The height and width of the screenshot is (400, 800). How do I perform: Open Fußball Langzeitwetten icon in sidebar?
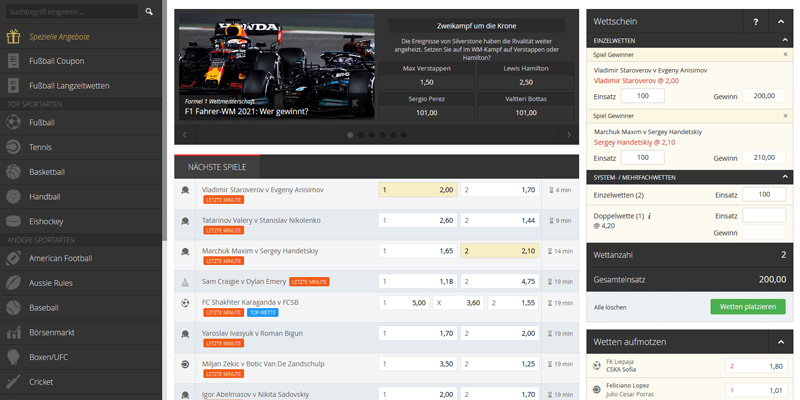click(13, 86)
